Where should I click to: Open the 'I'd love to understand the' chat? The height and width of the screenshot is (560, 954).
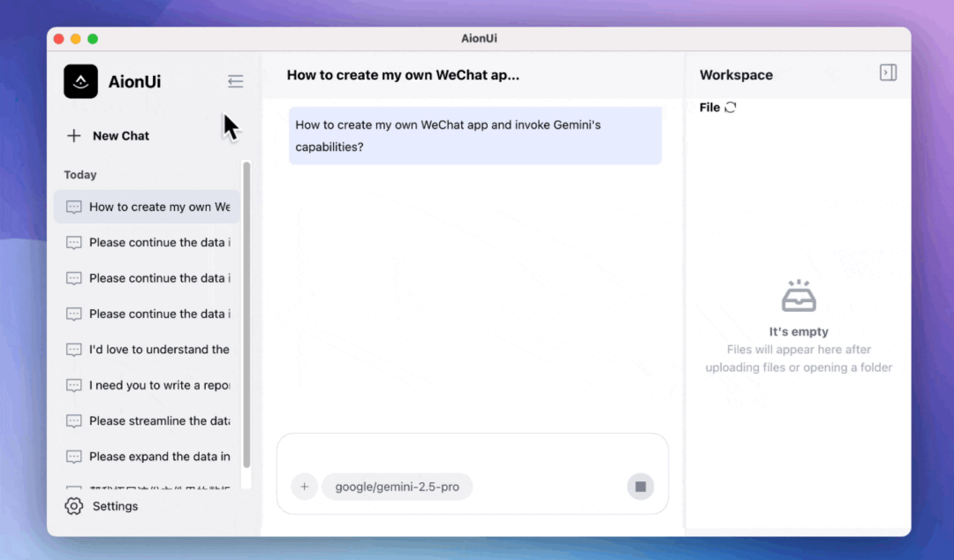click(159, 350)
